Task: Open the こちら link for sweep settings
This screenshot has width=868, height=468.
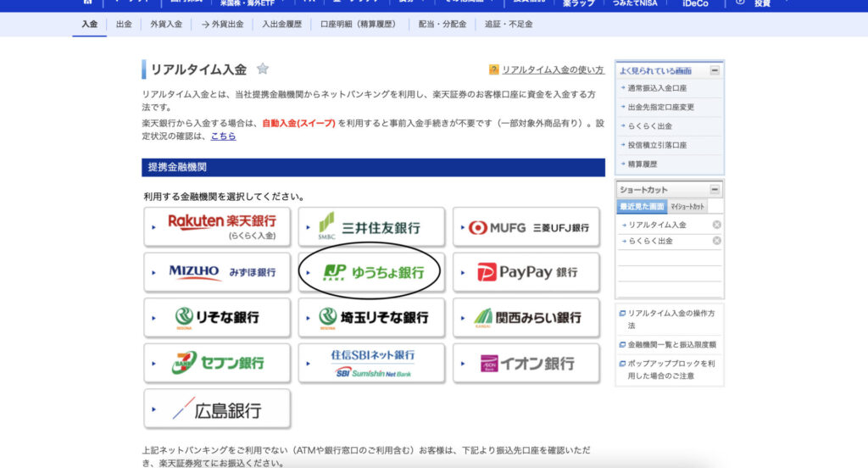Action: [x=223, y=136]
